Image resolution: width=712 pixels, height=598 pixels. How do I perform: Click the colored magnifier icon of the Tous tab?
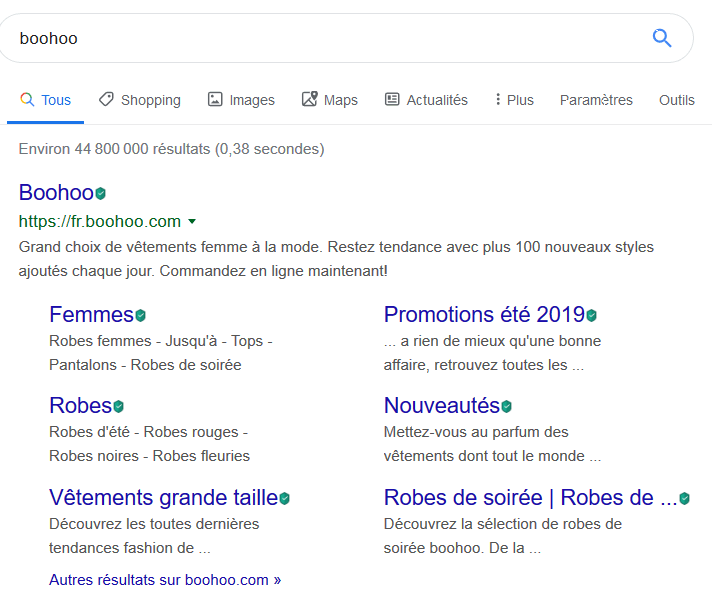pyautogui.click(x=27, y=99)
